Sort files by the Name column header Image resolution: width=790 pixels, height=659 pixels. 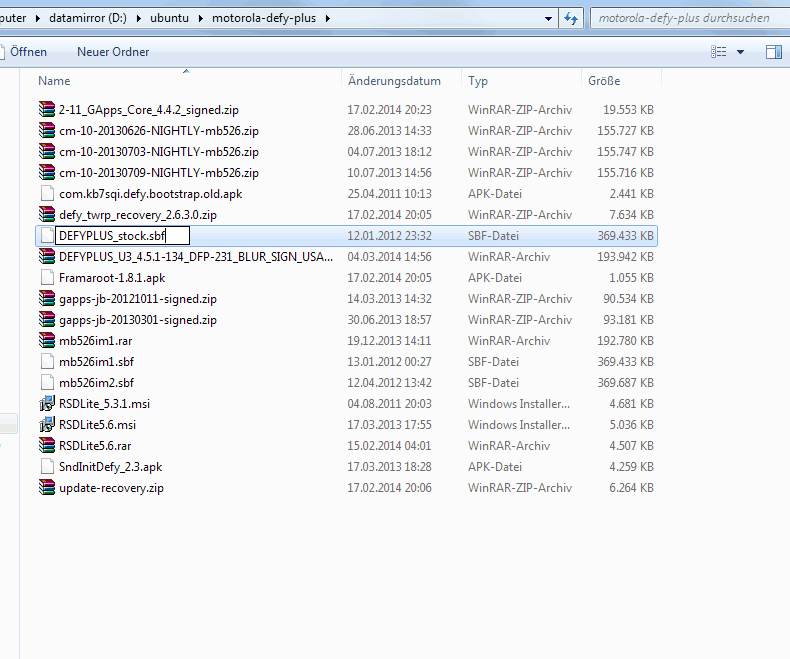pyautogui.click(x=54, y=81)
